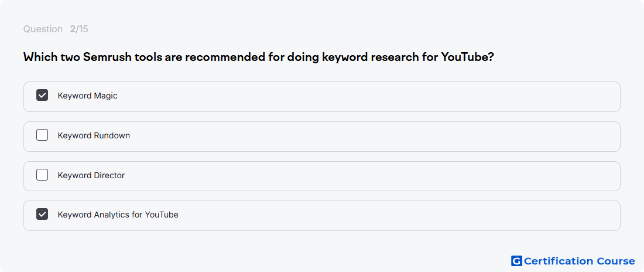This screenshot has height=272, width=644.
Task: Click the gray Question label word
Action: [x=43, y=29]
